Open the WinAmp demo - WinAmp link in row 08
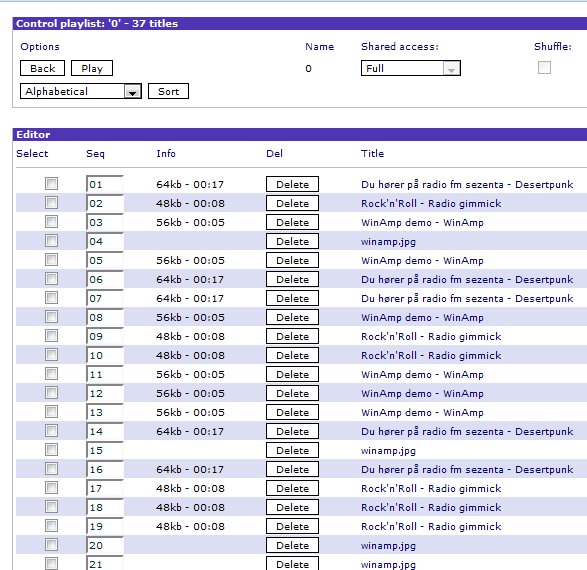Image resolution: width=587 pixels, height=570 pixels. click(422, 318)
